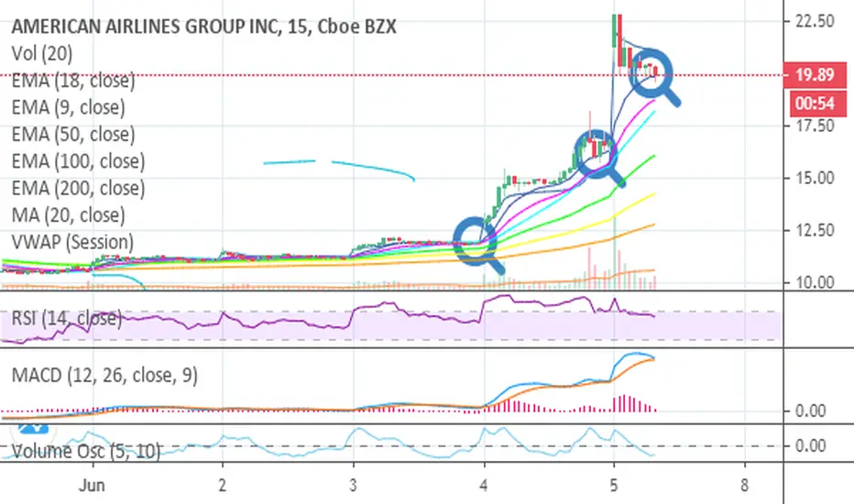Select the EMA (200, close) indicator label
Image resolution: width=854 pixels, height=504 pixels.
pos(78,188)
